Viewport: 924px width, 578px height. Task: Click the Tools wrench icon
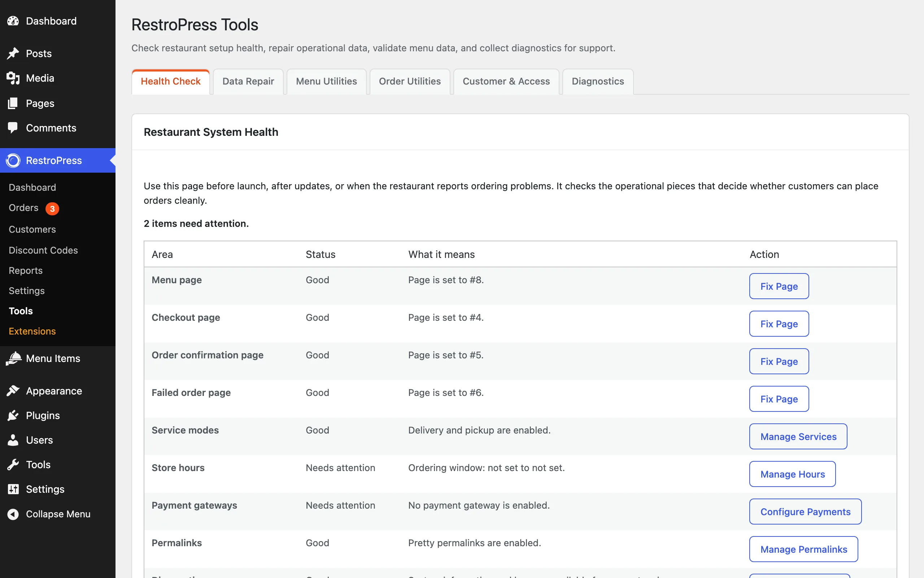click(x=13, y=465)
